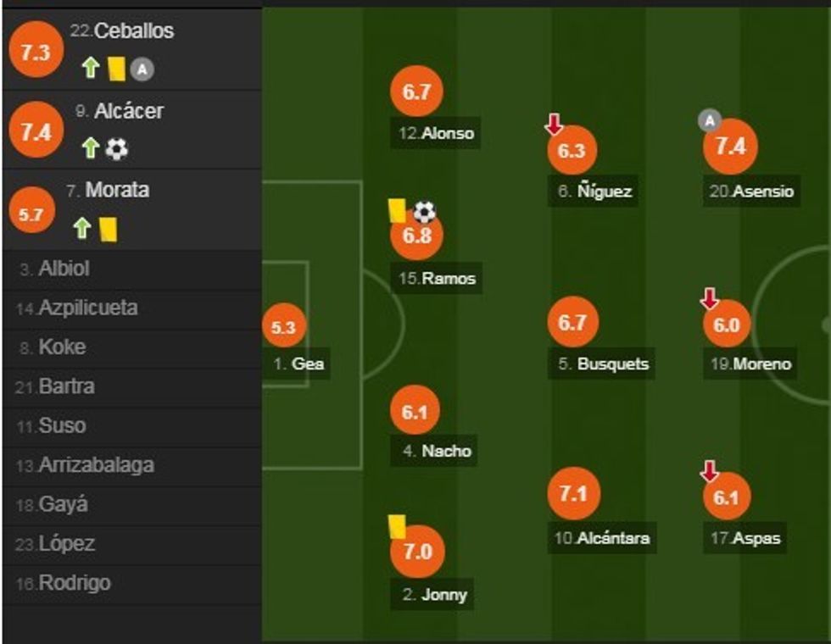Viewport: 831px width, 644px height.
Task: Click Morata's yellow card icon
Action: (x=108, y=229)
